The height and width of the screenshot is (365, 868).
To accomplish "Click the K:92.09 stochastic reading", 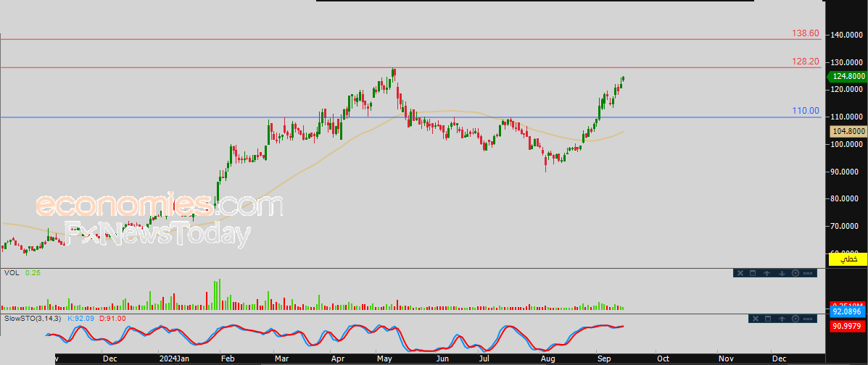I will (x=80, y=318).
